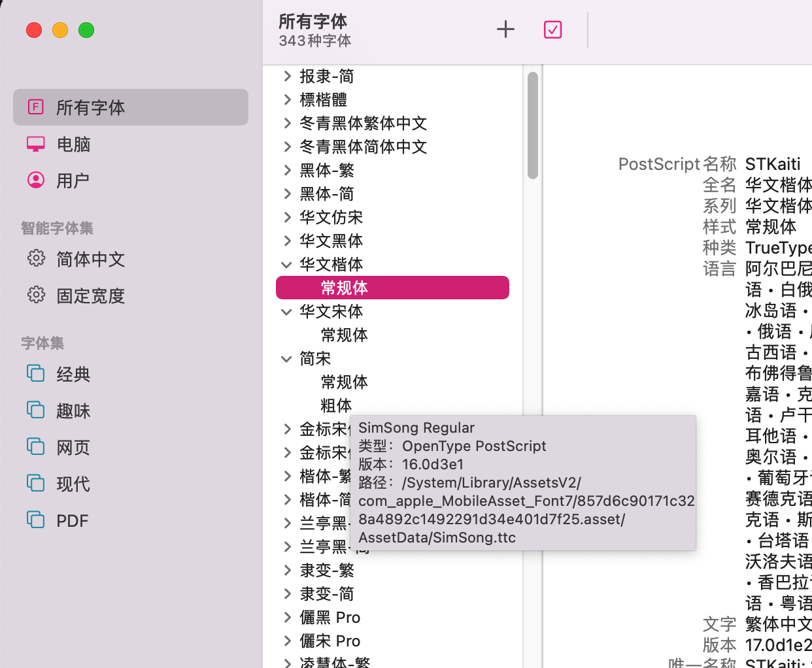Select the 固定宽度 gear icon
The image size is (812, 668).
tap(36, 295)
